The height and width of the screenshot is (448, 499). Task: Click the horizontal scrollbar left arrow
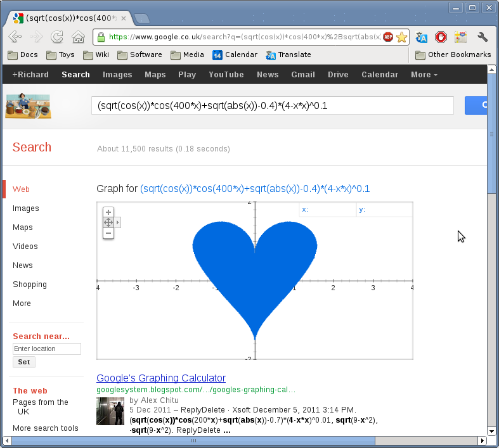8,440
